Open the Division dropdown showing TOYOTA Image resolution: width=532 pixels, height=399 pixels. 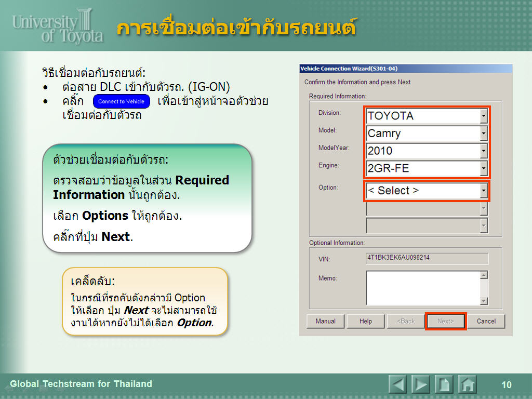coord(427,116)
